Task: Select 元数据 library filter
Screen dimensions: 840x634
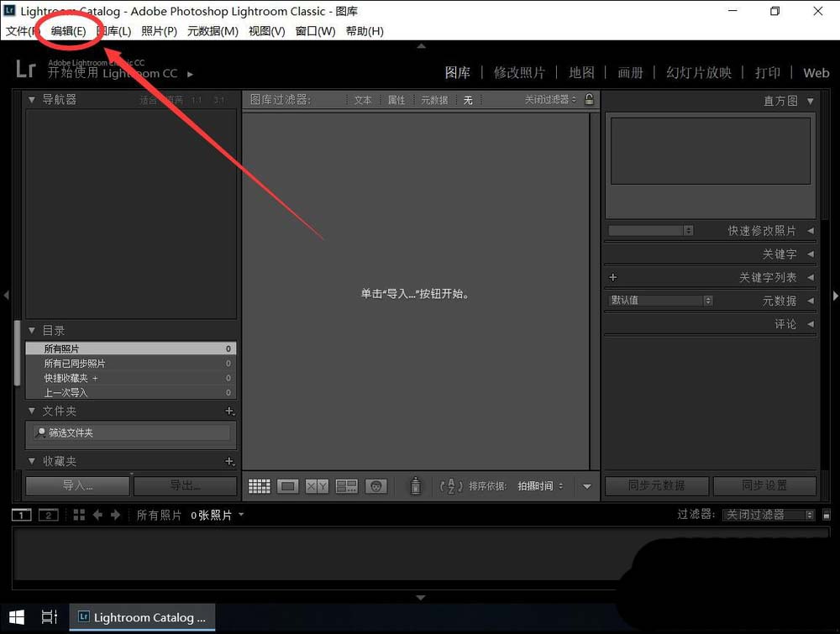Action: (x=434, y=100)
